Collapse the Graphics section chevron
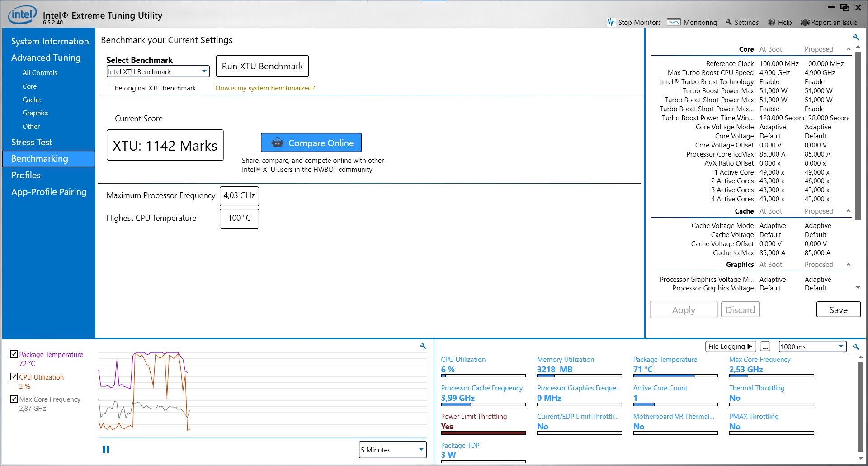 click(x=848, y=264)
